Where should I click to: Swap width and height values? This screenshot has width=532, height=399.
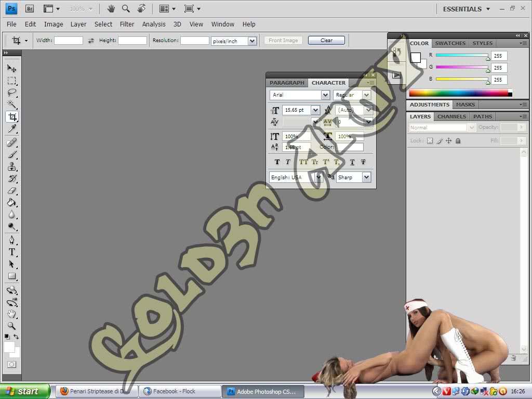(x=91, y=41)
